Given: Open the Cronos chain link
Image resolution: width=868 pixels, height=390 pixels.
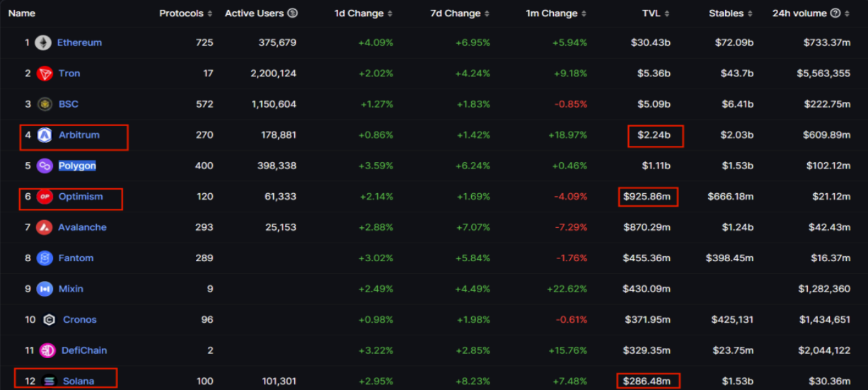Looking at the screenshot, I should coord(80,320).
